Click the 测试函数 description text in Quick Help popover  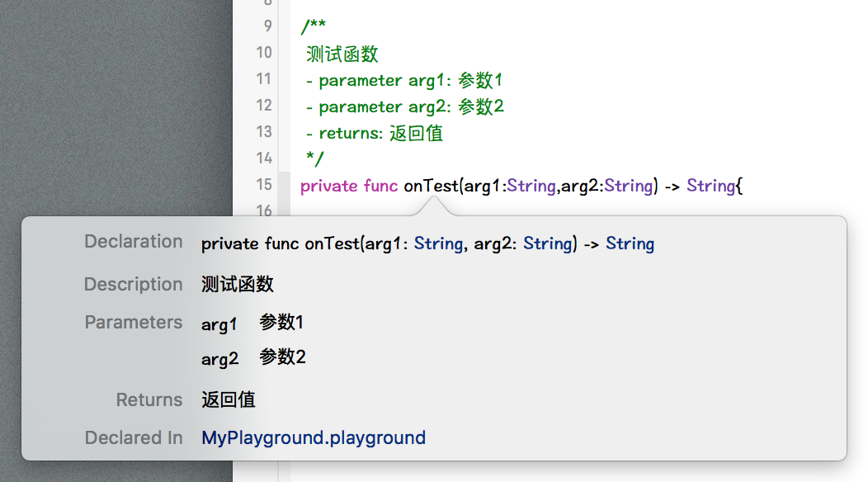(238, 285)
